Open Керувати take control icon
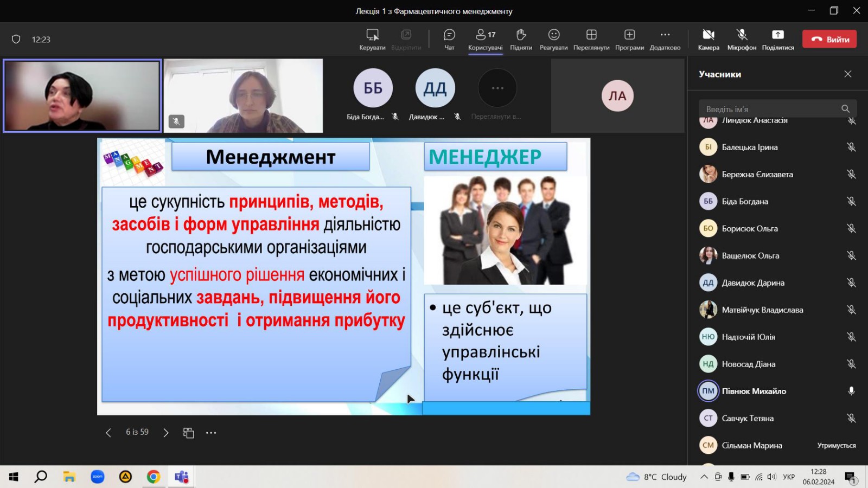The image size is (868, 488). pyautogui.click(x=372, y=39)
